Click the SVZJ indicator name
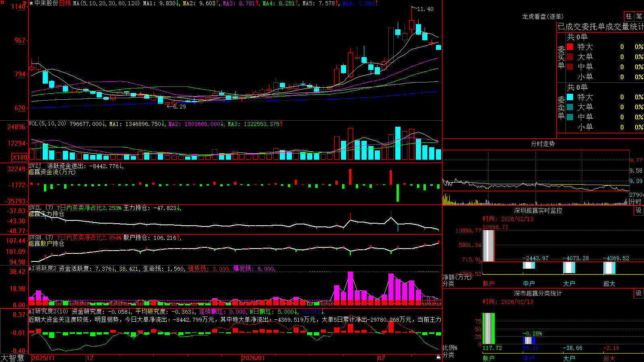The width and height of the screenshot is (644, 362). [x=35, y=166]
